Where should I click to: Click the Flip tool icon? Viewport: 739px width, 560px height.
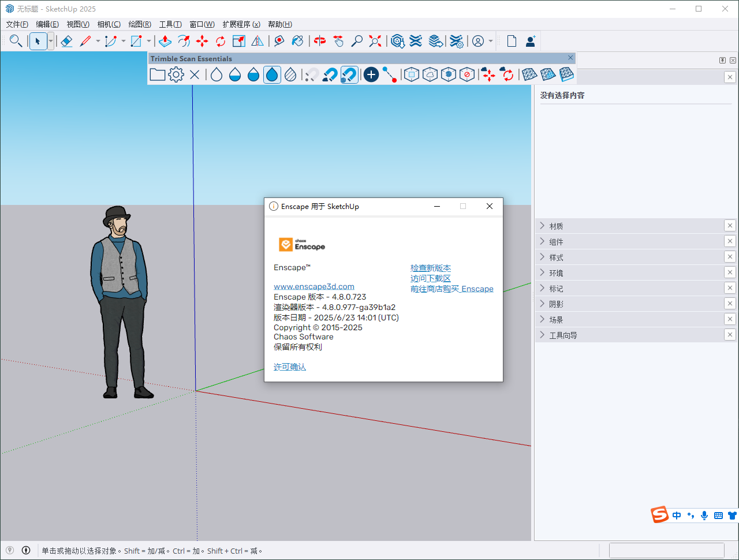[x=257, y=41]
